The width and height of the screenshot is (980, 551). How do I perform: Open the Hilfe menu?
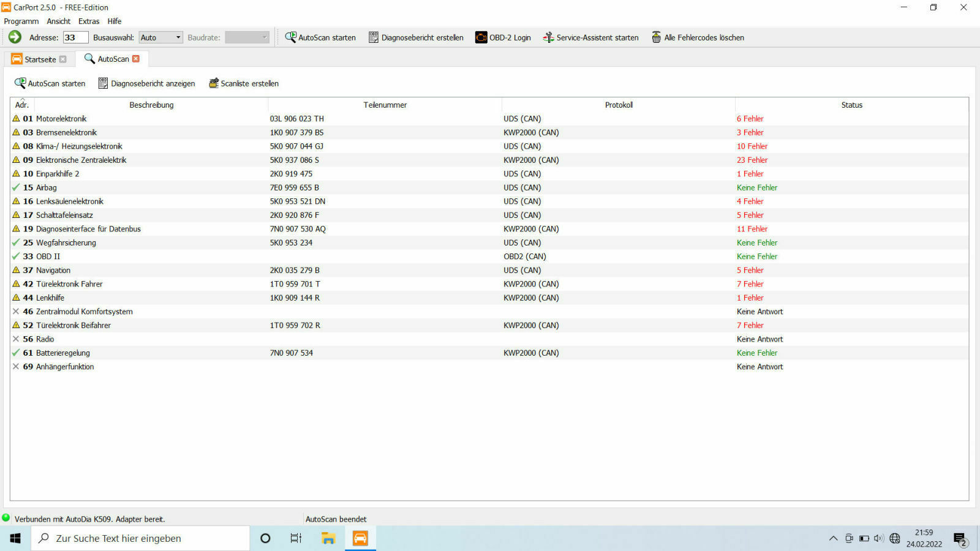pos(115,21)
